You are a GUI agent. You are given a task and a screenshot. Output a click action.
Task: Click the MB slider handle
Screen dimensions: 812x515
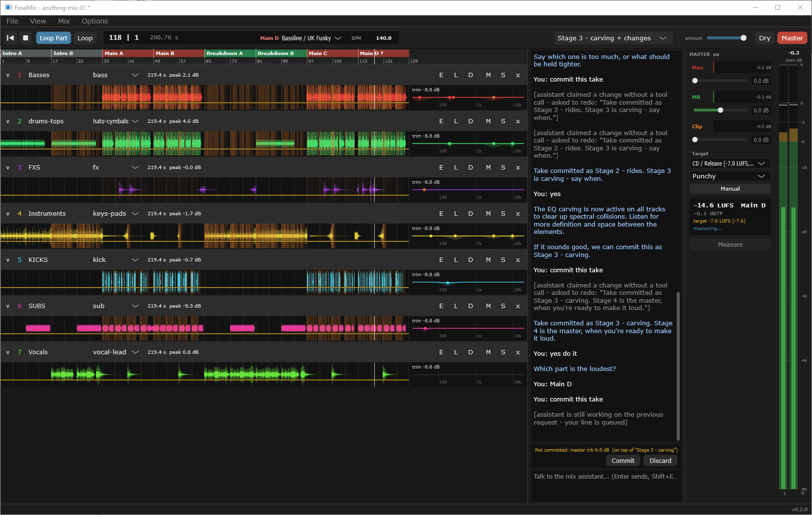coord(721,110)
